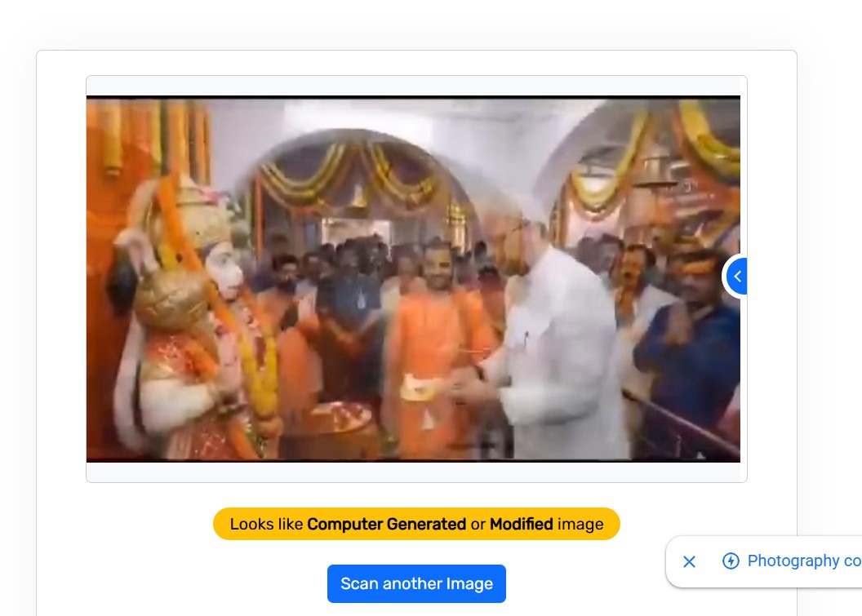Close the Photography popup with the X
This screenshot has width=862, height=616.
coord(689,561)
